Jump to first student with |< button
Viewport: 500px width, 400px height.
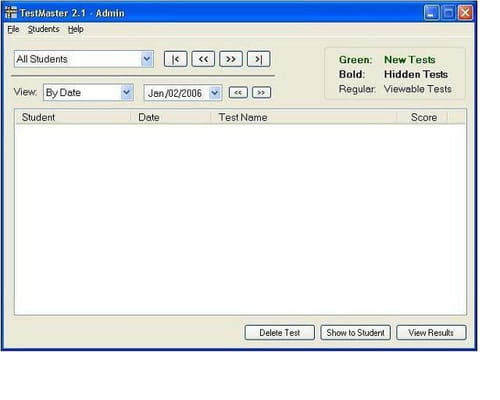point(176,59)
